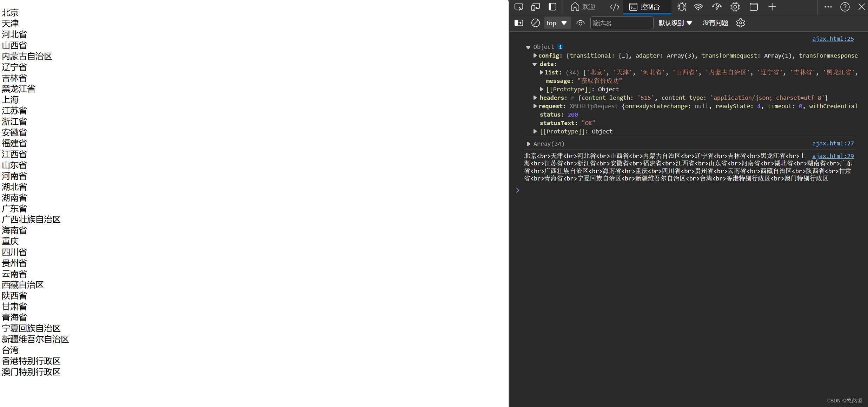Open the Application panel icon

point(753,7)
